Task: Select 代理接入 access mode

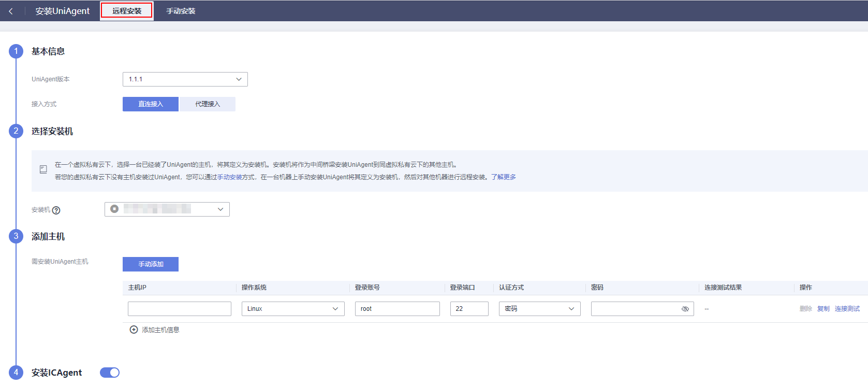Action: point(208,104)
